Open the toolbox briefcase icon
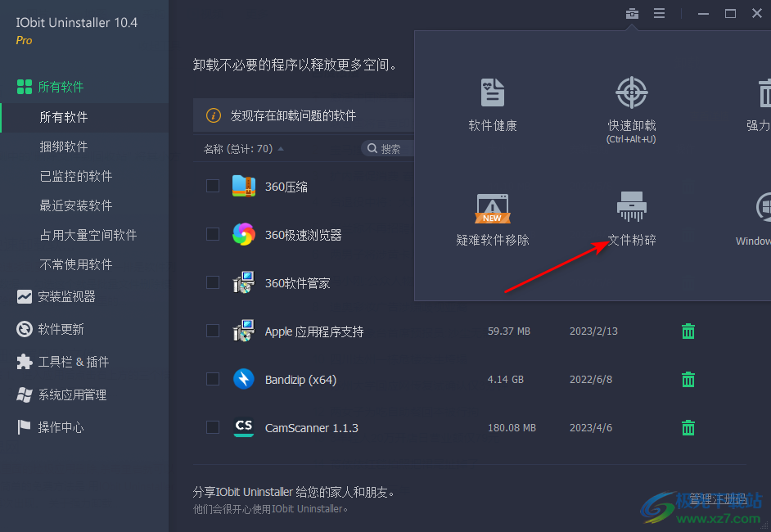 (632, 14)
